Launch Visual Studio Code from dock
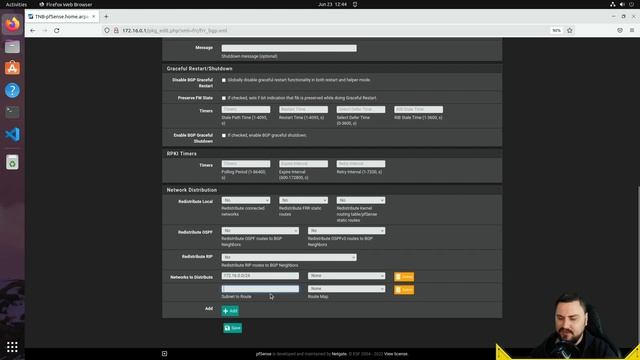Screen dimensions: 640x360 click(x=12, y=134)
